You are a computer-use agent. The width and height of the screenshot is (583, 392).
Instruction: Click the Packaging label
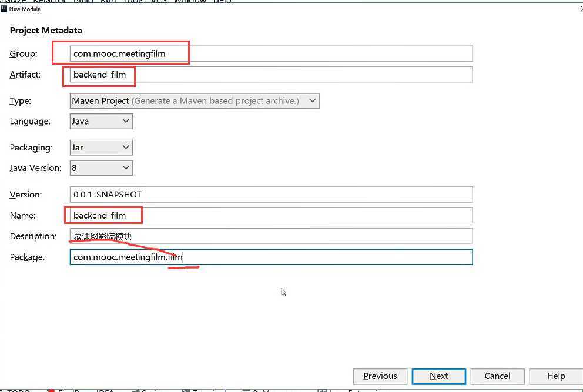point(31,148)
